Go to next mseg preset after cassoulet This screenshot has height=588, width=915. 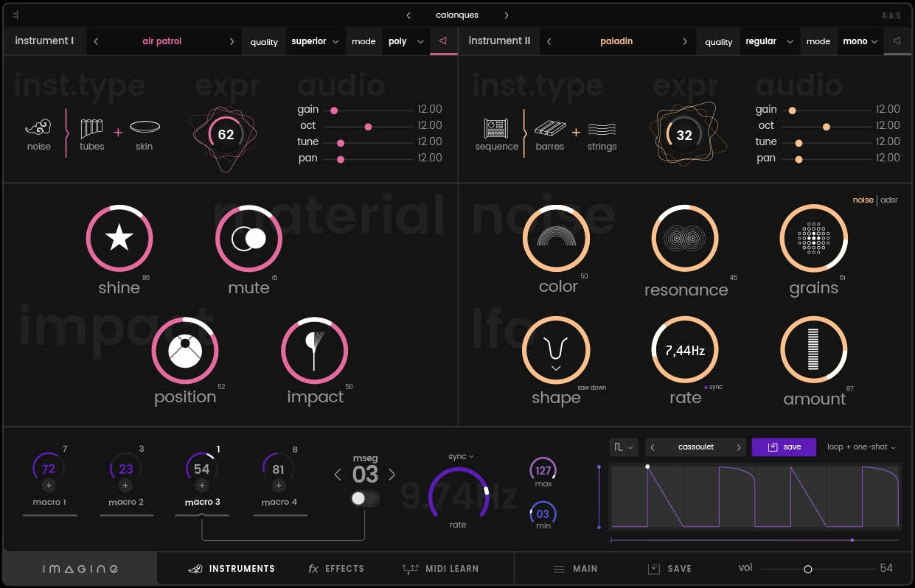pyautogui.click(x=739, y=447)
